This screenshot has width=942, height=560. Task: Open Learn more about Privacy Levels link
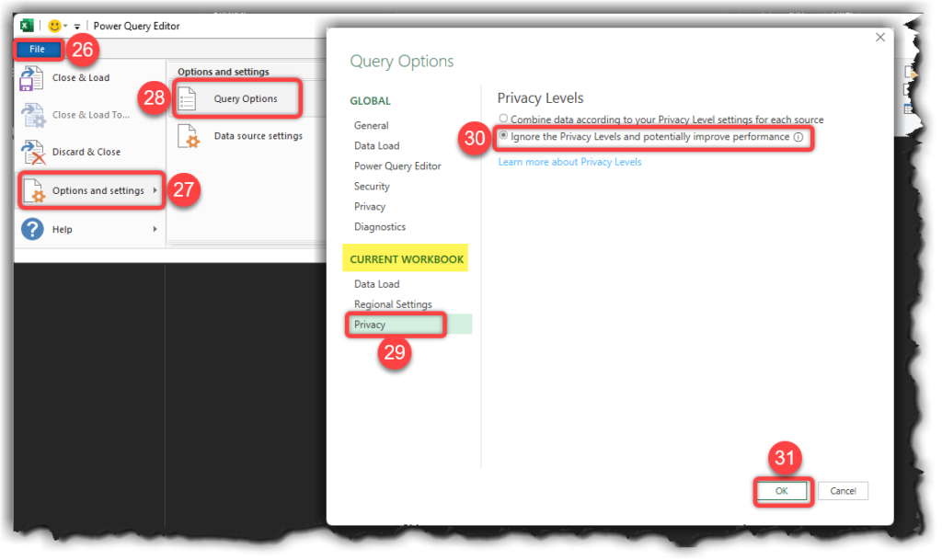(569, 162)
